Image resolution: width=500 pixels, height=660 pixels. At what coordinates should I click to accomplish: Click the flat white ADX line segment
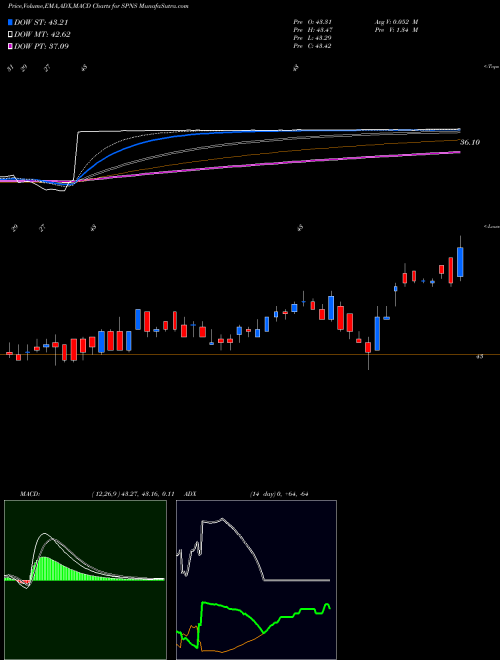pos(297,580)
